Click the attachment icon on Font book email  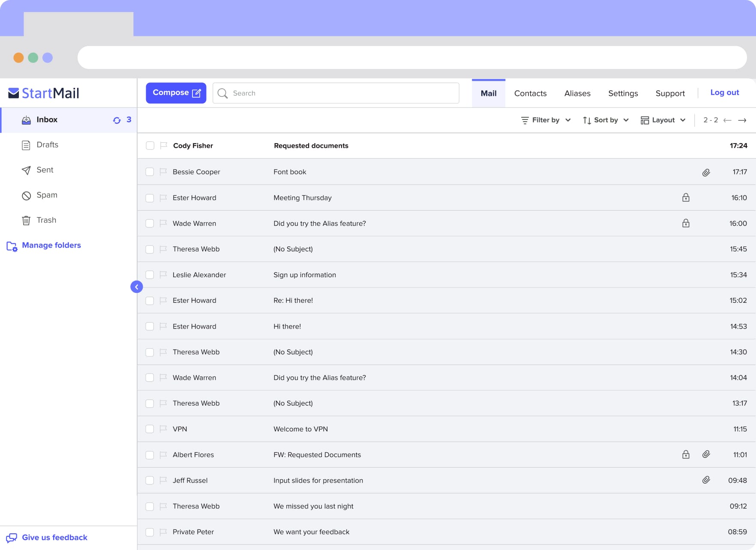(706, 172)
